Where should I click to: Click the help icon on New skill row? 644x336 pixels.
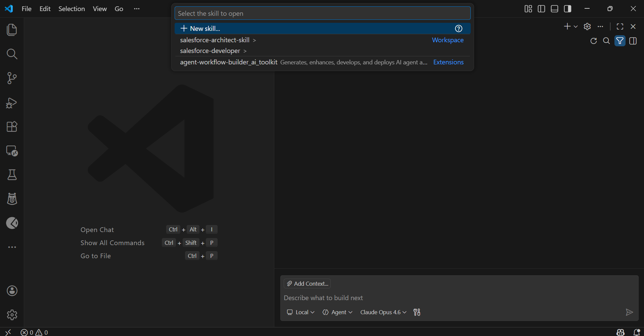tap(459, 29)
